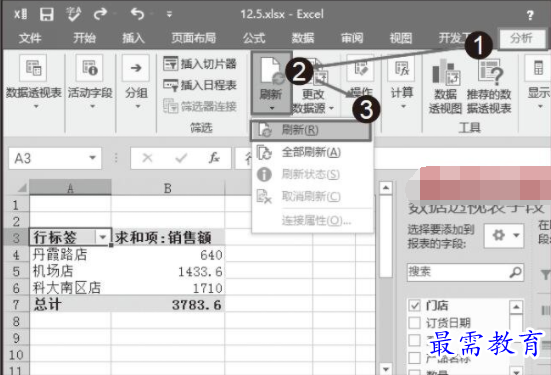Click 筛选器连接 button
Viewport: 551px width, 375px height.
tap(200, 106)
